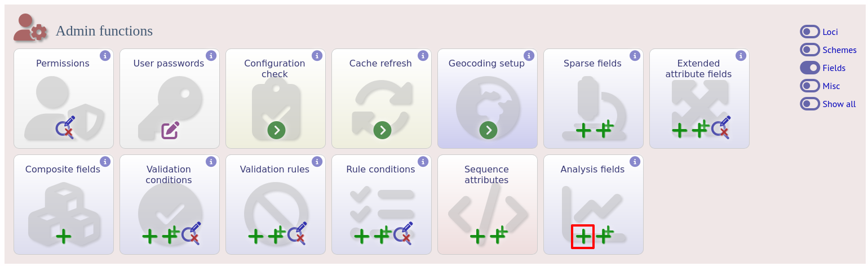The height and width of the screenshot is (266, 868).
Task: Edit user passwords with the pencil icon
Action: [170, 130]
